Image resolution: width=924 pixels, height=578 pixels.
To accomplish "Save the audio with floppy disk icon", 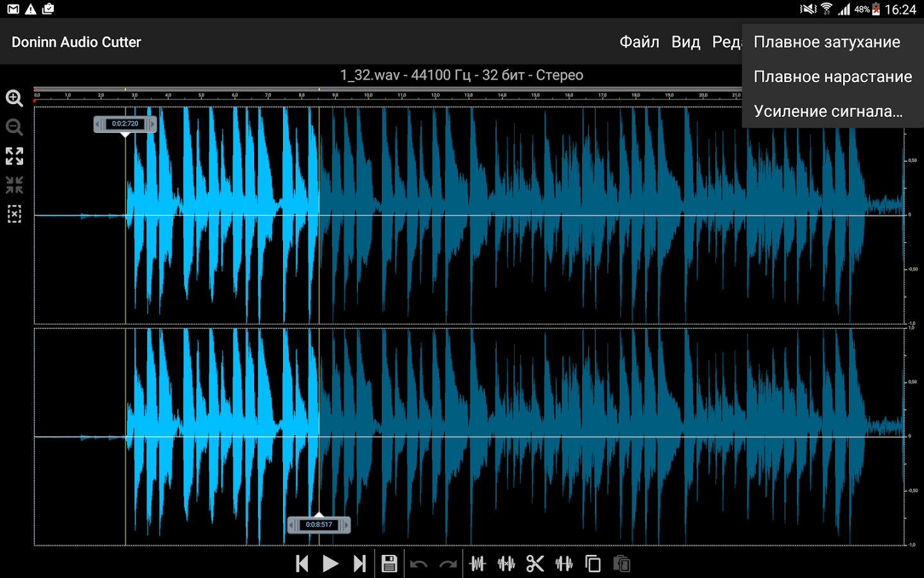I will [x=389, y=564].
